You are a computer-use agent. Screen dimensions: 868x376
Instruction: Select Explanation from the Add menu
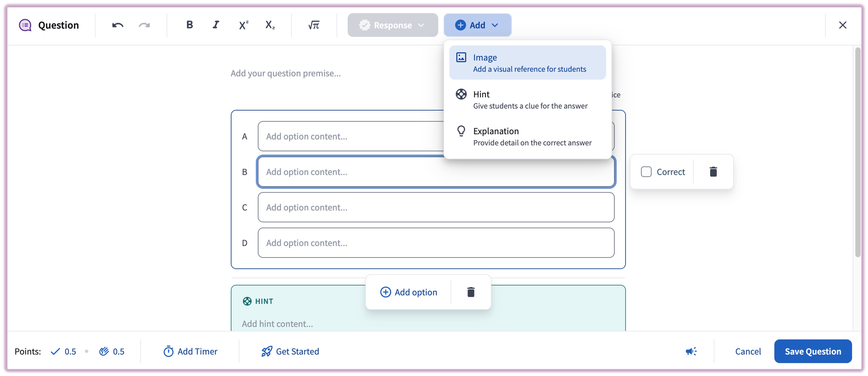(527, 136)
